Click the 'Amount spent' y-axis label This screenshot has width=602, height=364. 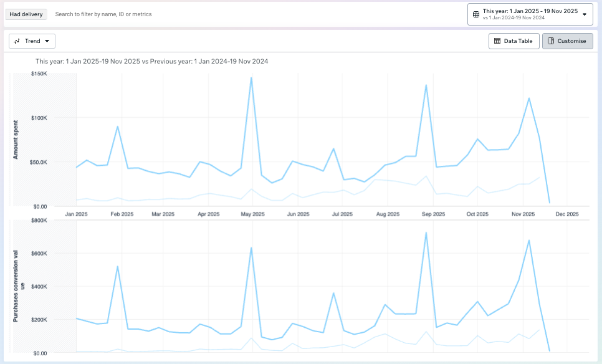coord(16,140)
